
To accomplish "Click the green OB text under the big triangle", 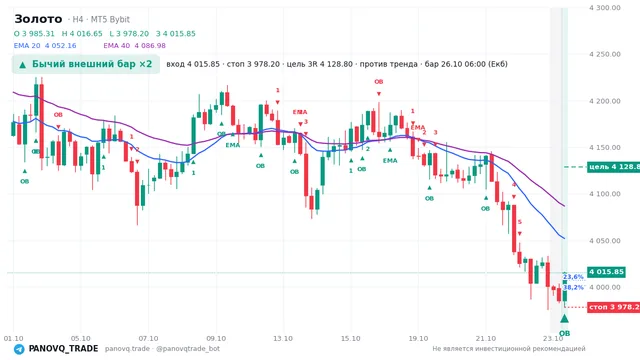I will coord(564,333).
